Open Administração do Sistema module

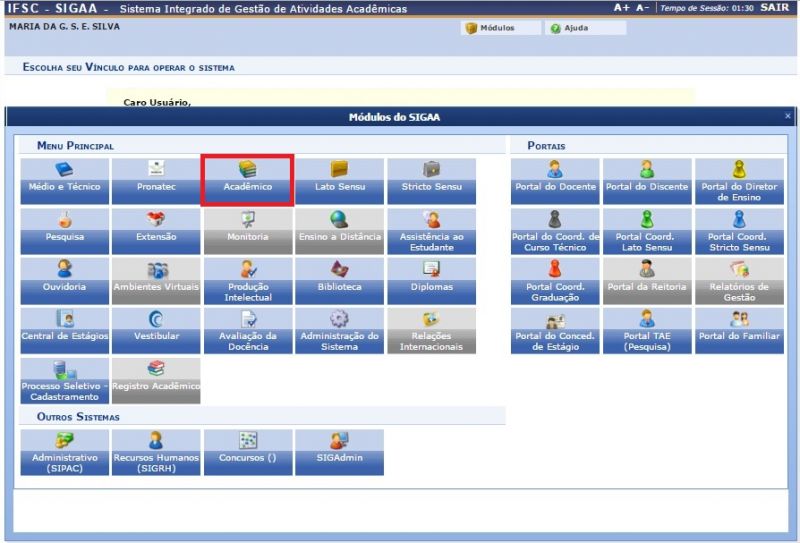coord(339,331)
